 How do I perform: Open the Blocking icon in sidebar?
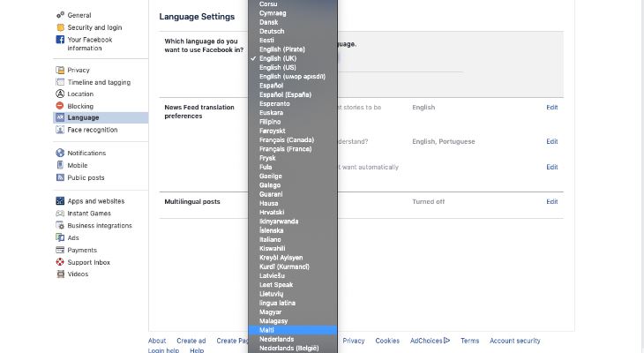(x=60, y=106)
